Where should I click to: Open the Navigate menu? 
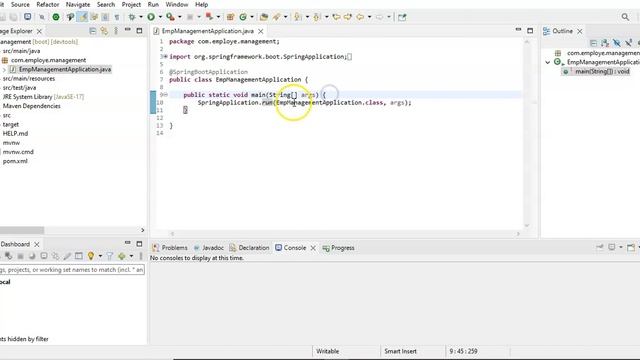[78, 4]
